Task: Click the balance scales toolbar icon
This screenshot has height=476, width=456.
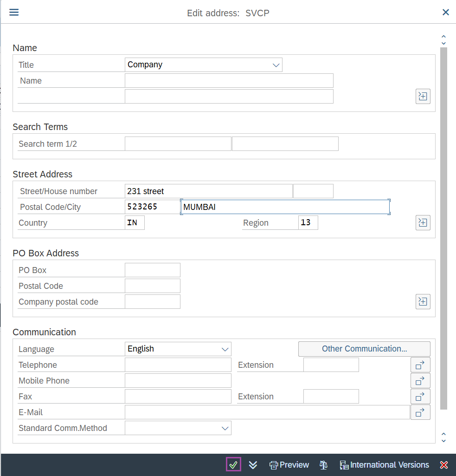Action: pyautogui.click(x=323, y=464)
